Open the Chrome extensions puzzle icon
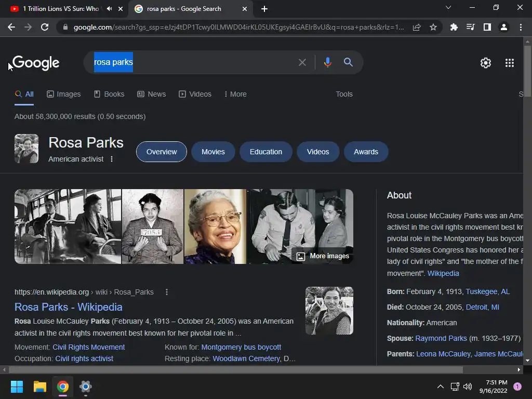This screenshot has height=399, width=532. (454, 27)
